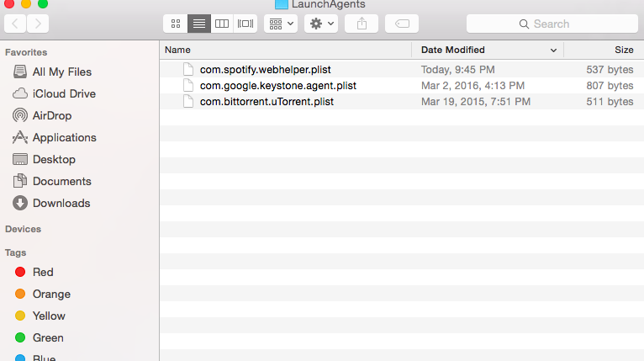Filter by the Green tag label
644x361 pixels.
tap(48, 337)
